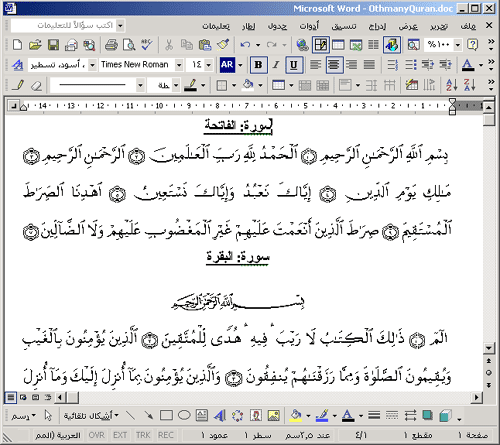Open the zoom percentage dropdown
This screenshot has height=445, width=500.
click(458, 45)
